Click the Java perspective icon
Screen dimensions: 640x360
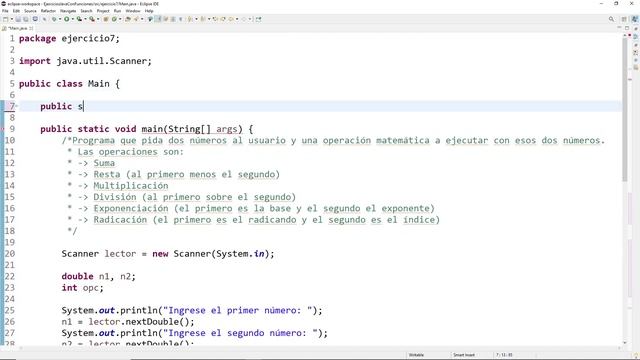pos(635,19)
